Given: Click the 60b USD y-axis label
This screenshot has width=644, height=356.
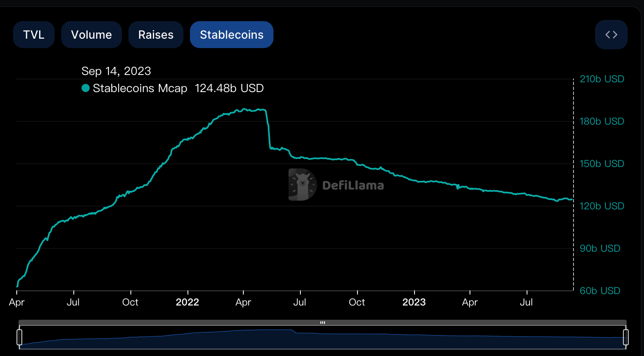Looking at the screenshot, I should [600, 291].
